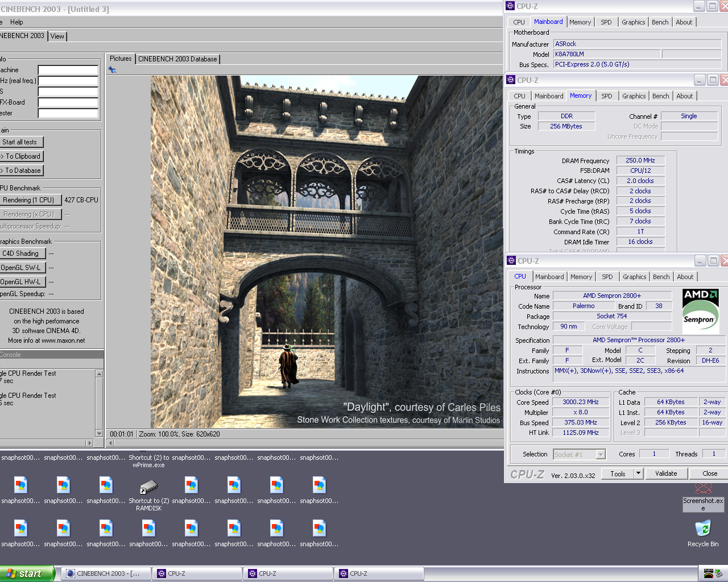This screenshot has height=582, width=728.
Task: Click the OpenGL SW-L button
Action: [x=22, y=268]
